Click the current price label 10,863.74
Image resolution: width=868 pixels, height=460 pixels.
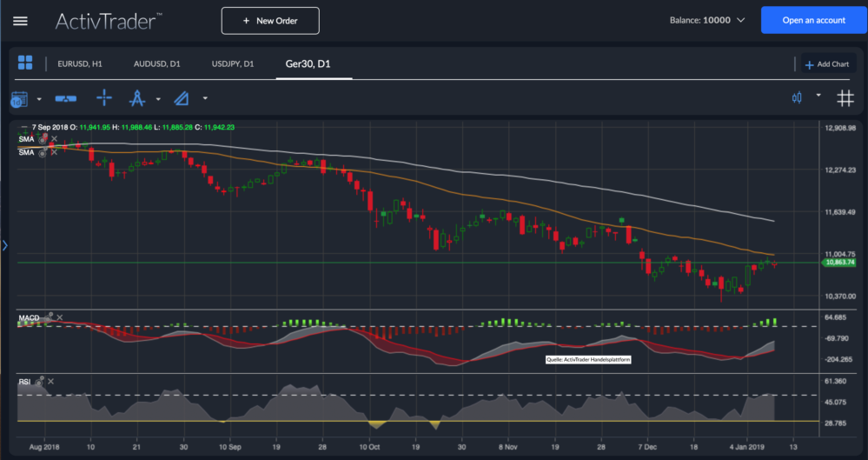pyautogui.click(x=839, y=262)
